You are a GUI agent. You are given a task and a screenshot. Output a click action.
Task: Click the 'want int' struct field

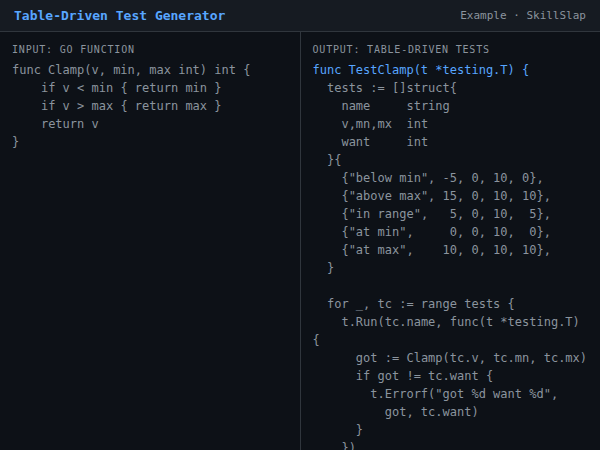(x=384, y=142)
